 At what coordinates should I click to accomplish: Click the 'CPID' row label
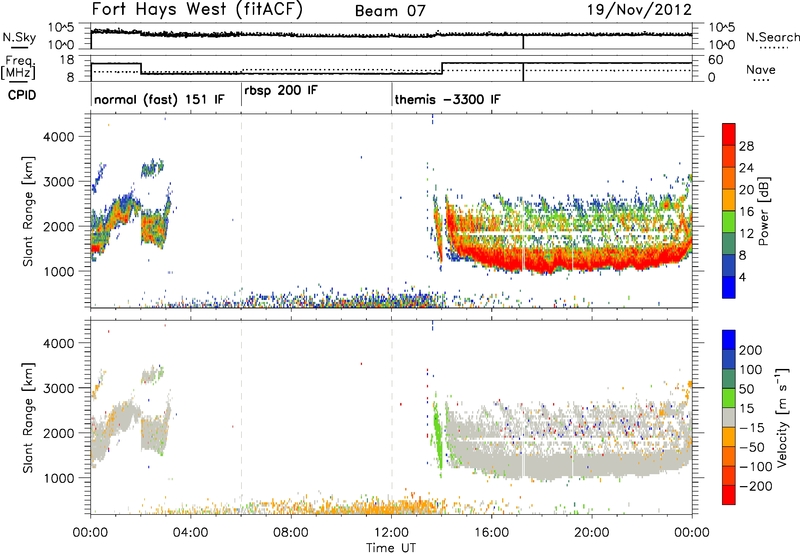[x=22, y=95]
